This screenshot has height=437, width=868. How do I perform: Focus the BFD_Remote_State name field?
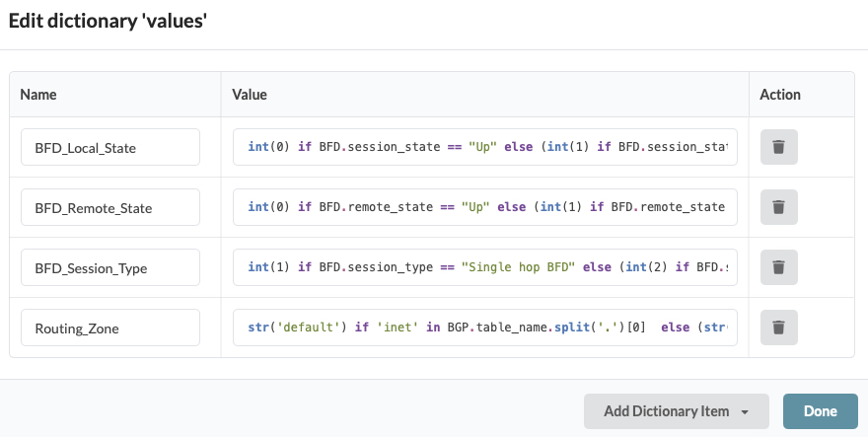pos(110,207)
